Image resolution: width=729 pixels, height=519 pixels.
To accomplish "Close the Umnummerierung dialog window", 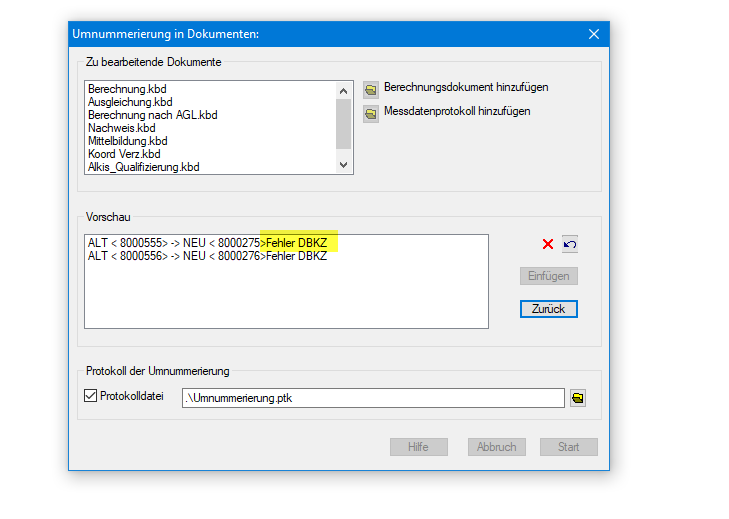I will click(593, 34).
